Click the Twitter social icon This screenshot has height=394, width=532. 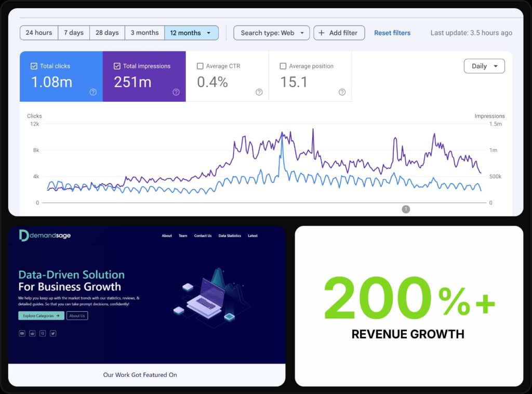(52, 333)
